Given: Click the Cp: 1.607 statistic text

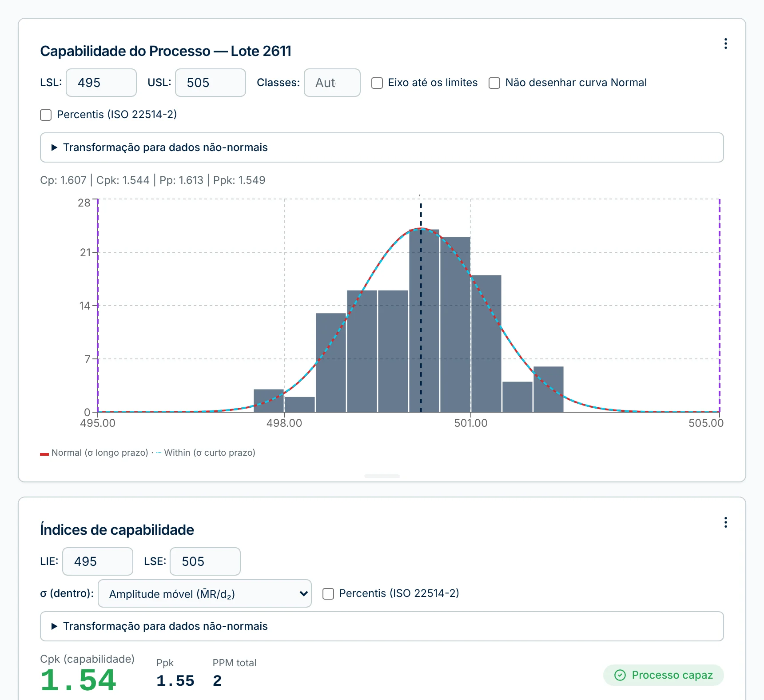Looking at the screenshot, I should 63,180.
